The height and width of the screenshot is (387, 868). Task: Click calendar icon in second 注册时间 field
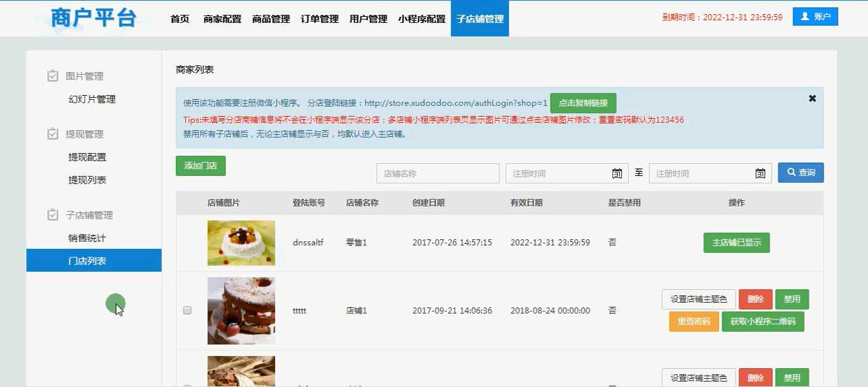(x=760, y=173)
